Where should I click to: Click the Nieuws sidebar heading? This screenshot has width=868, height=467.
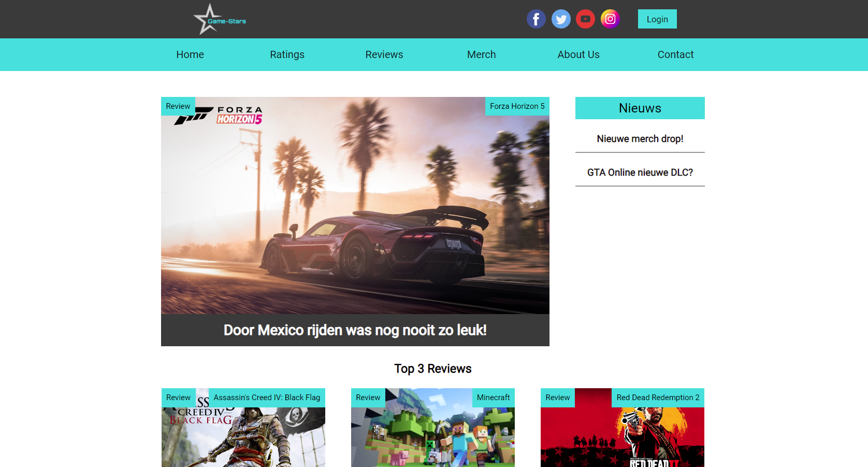click(x=640, y=108)
